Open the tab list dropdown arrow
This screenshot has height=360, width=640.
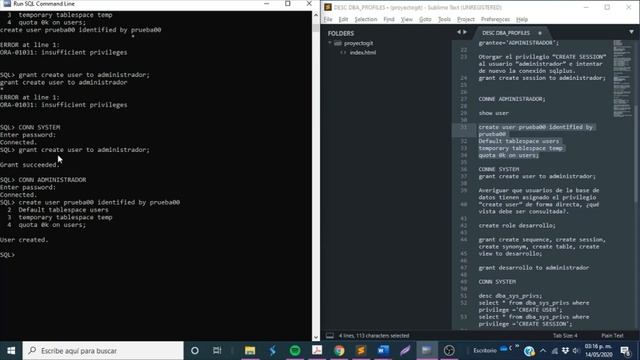(x=631, y=32)
